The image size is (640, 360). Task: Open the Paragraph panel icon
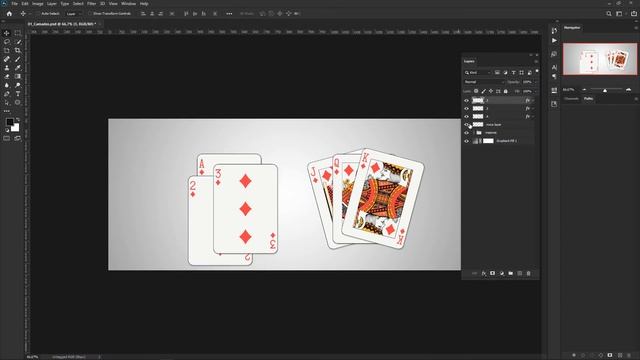(x=554, y=76)
